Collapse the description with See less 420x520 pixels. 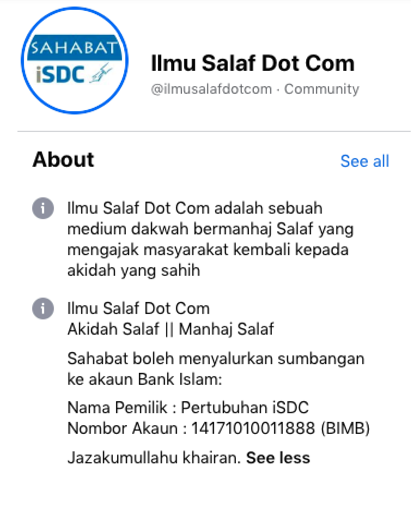[x=278, y=458]
